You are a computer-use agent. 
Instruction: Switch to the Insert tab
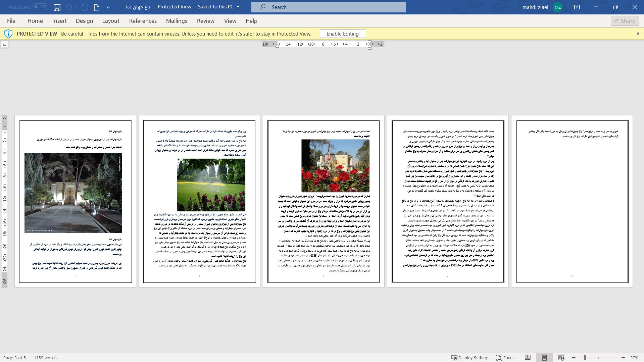(59, 21)
